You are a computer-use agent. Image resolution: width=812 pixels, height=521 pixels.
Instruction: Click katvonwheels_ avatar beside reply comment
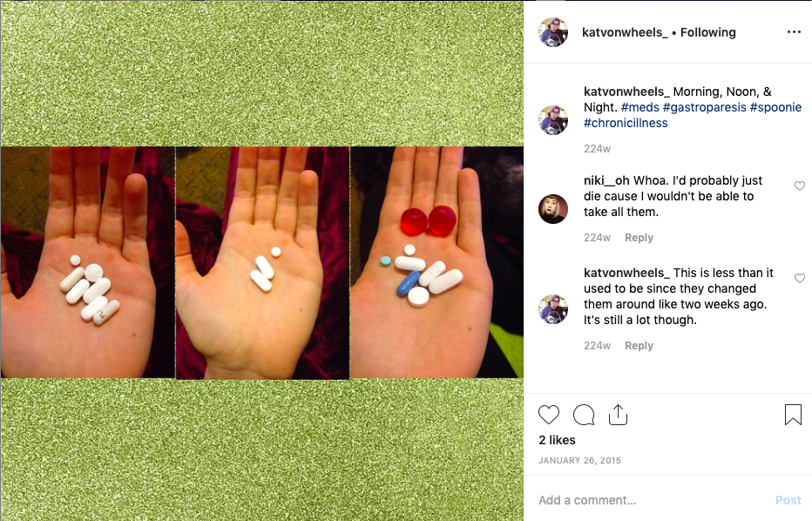(553, 309)
